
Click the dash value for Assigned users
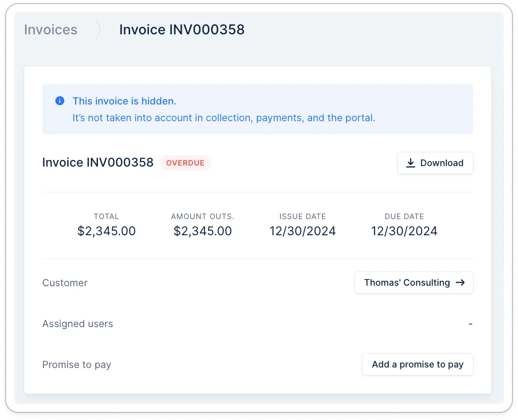[471, 324]
